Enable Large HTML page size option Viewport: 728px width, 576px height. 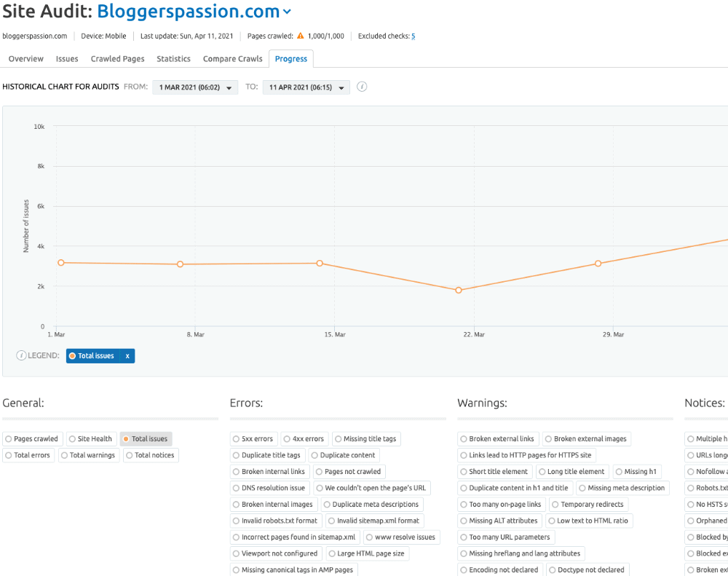pyautogui.click(x=367, y=553)
